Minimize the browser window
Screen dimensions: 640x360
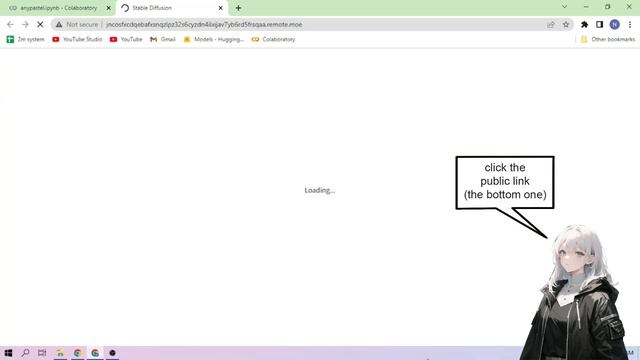(x=586, y=7)
